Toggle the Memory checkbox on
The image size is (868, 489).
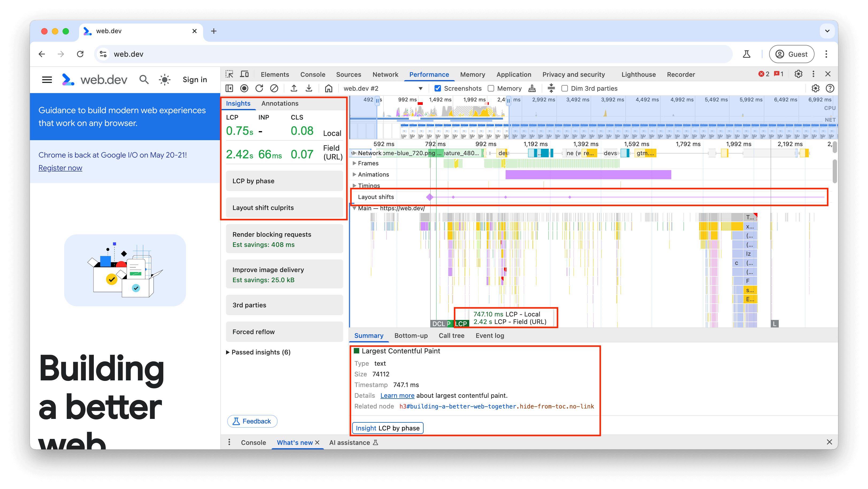(x=491, y=88)
